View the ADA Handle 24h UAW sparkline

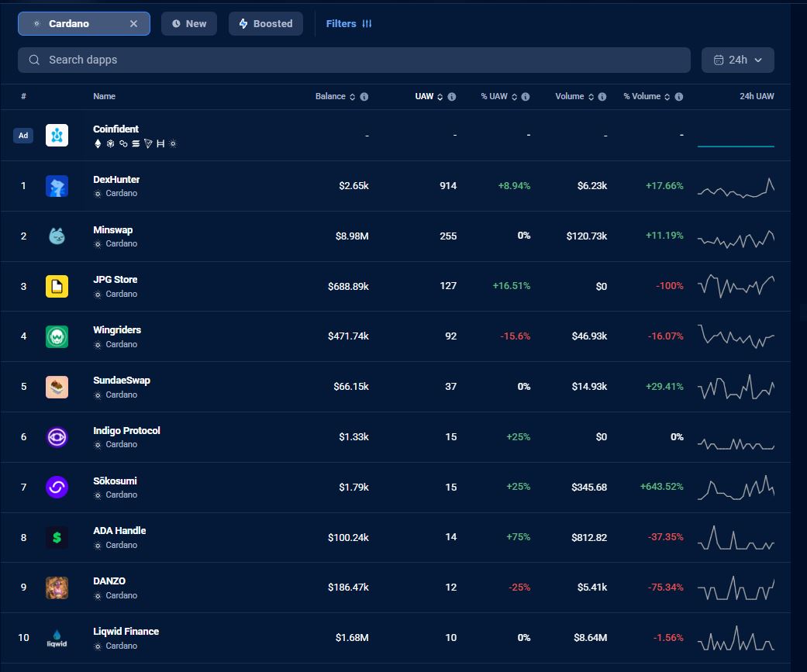point(736,538)
